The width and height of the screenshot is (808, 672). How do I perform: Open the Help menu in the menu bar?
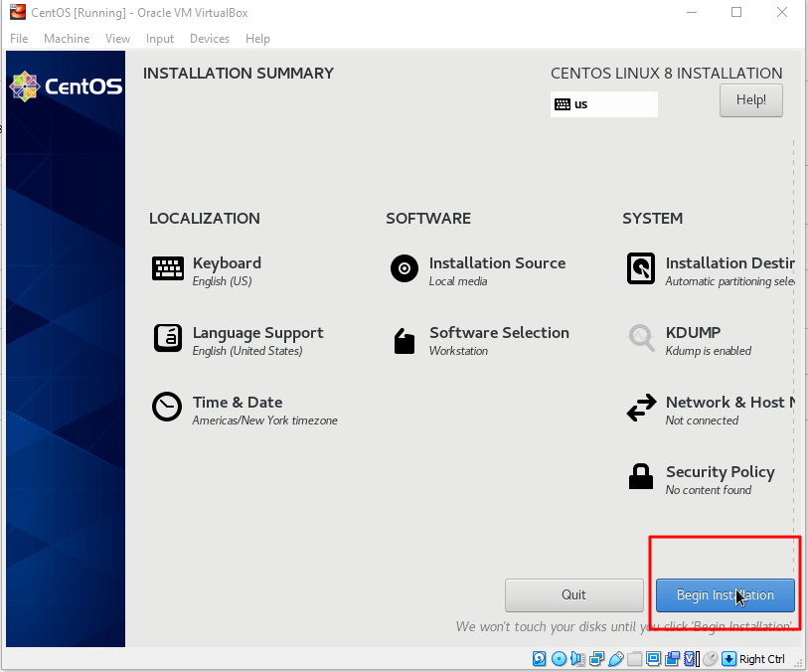click(x=257, y=39)
